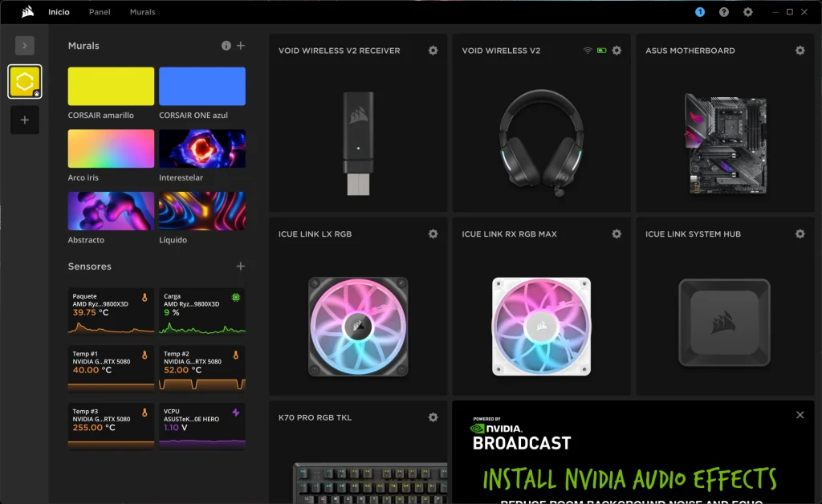The width and height of the screenshot is (822, 504).
Task: Open the help question mark icon
Action: (724, 12)
